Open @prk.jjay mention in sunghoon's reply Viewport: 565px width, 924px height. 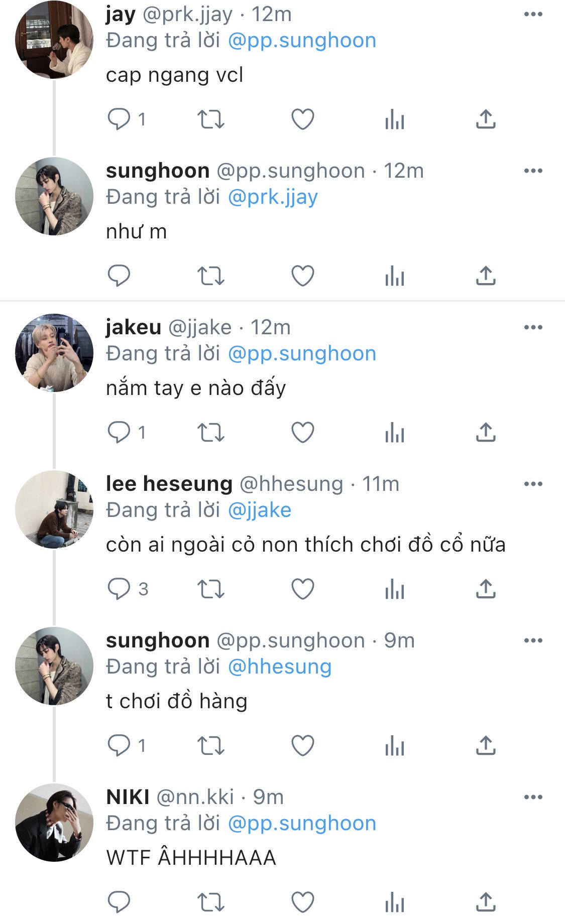click(x=273, y=197)
